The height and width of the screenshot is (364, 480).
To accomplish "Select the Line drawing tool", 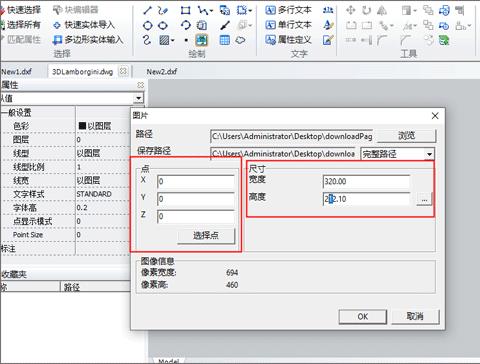I will 147,10.
